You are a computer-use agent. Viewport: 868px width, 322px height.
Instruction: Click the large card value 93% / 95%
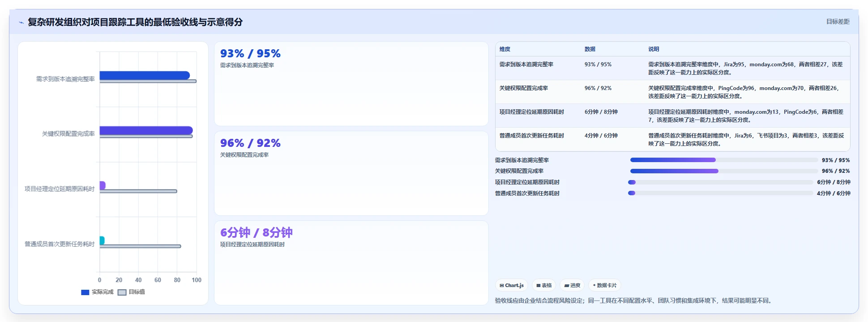250,53
